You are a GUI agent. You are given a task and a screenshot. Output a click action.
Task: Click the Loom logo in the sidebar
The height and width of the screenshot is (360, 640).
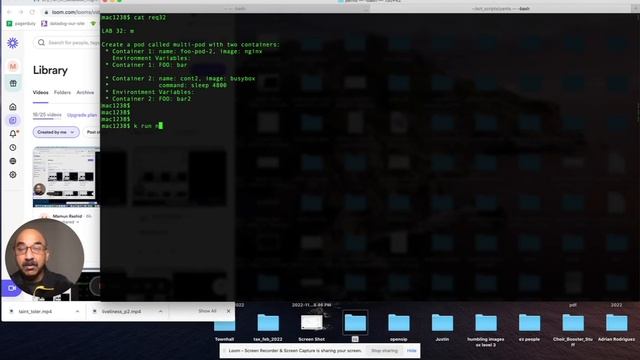point(13,43)
